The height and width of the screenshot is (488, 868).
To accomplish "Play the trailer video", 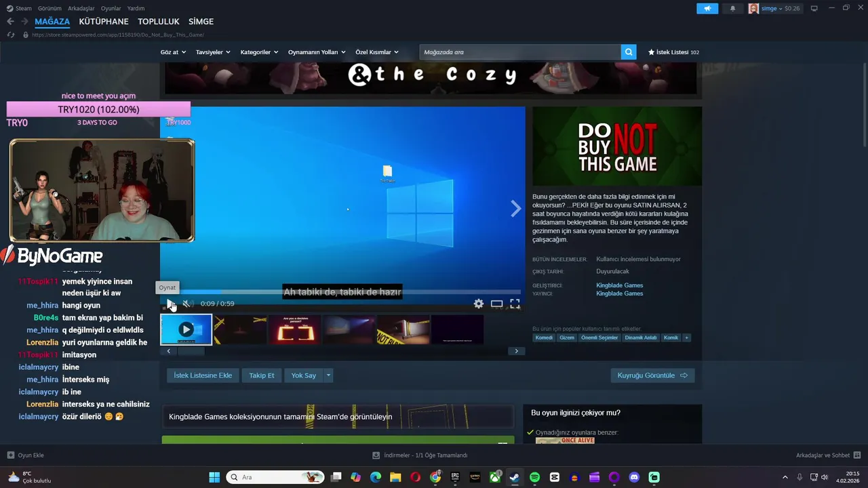I will (170, 304).
